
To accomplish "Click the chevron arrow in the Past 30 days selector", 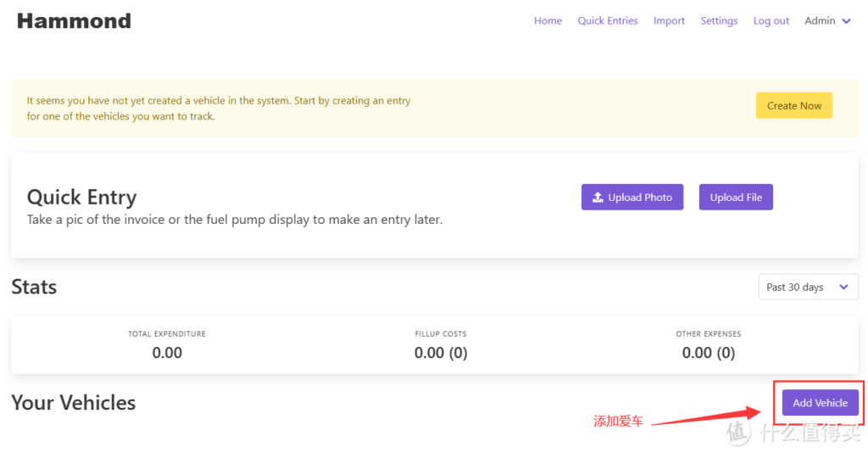I will click(843, 287).
